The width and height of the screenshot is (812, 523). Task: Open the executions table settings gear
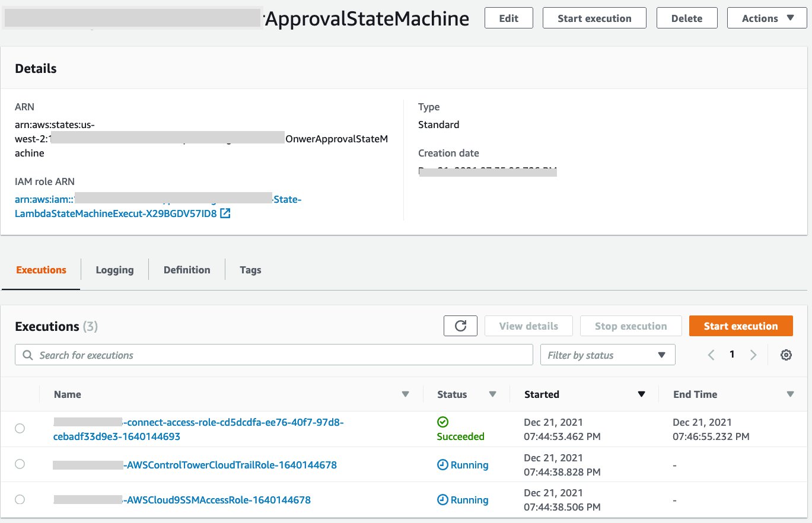pos(786,355)
